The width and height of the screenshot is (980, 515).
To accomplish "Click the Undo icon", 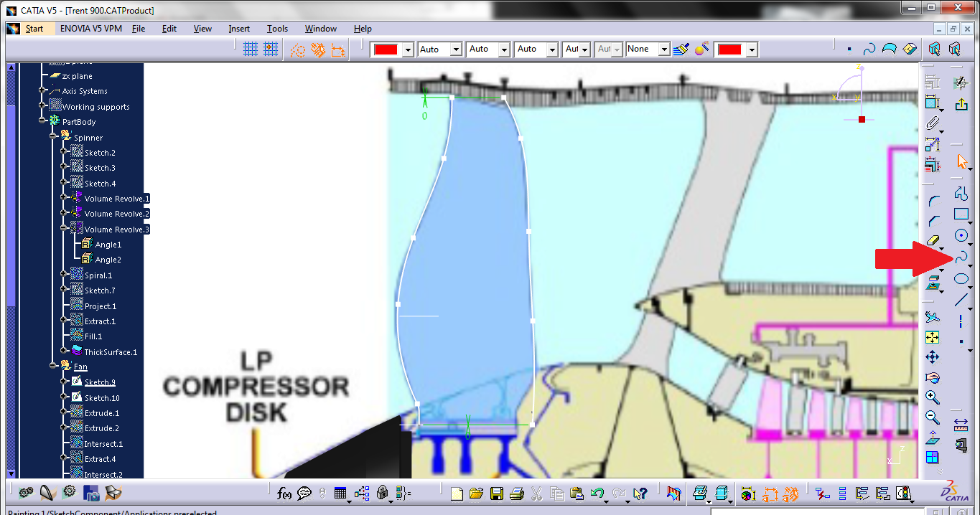I will point(597,493).
